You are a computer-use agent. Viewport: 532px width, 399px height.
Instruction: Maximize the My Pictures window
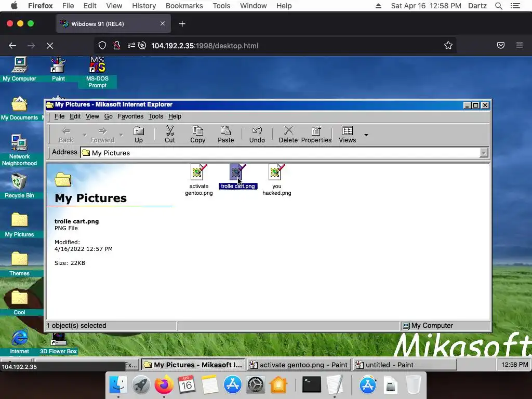(x=476, y=105)
